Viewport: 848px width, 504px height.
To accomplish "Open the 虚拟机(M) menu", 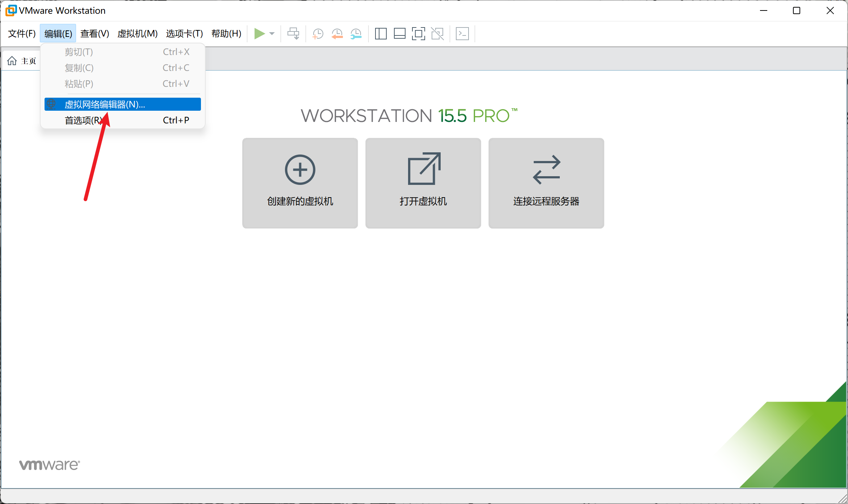I will (138, 34).
